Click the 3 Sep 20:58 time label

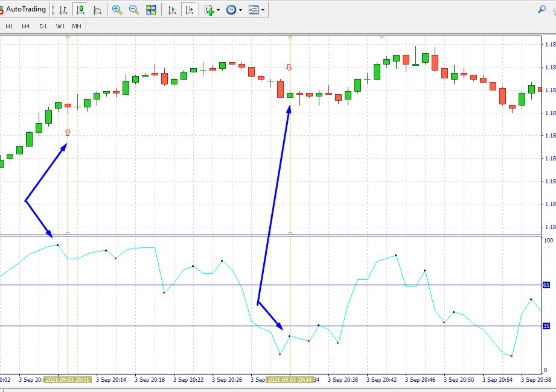coord(536,379)
